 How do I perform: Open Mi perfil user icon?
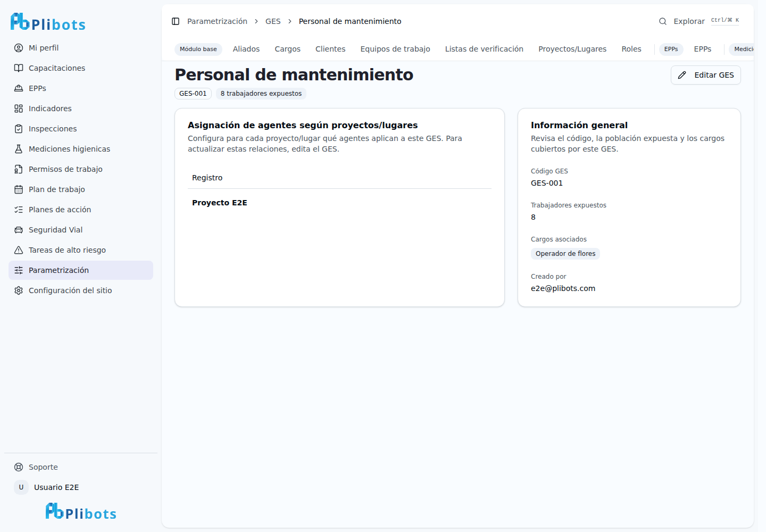point(19,48)
